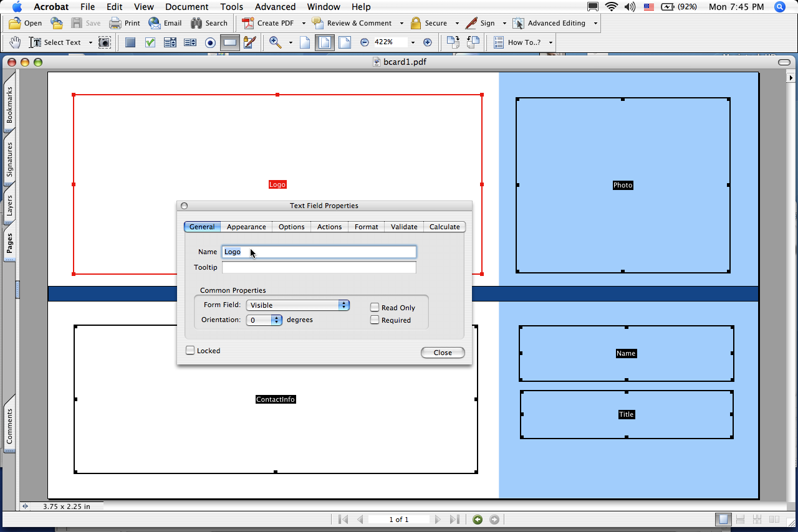This screenshot has width=798, height=532.
Task: Rotate view with the rotate clockwise icon
Action: (453, 42)
